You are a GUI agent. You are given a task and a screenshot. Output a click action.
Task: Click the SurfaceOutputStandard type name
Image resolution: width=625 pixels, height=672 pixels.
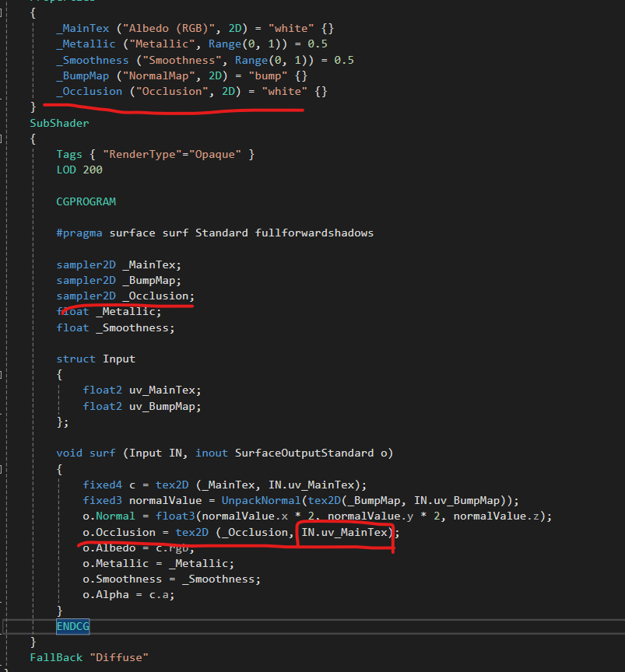pyautogui.click(x=304, y=453)
